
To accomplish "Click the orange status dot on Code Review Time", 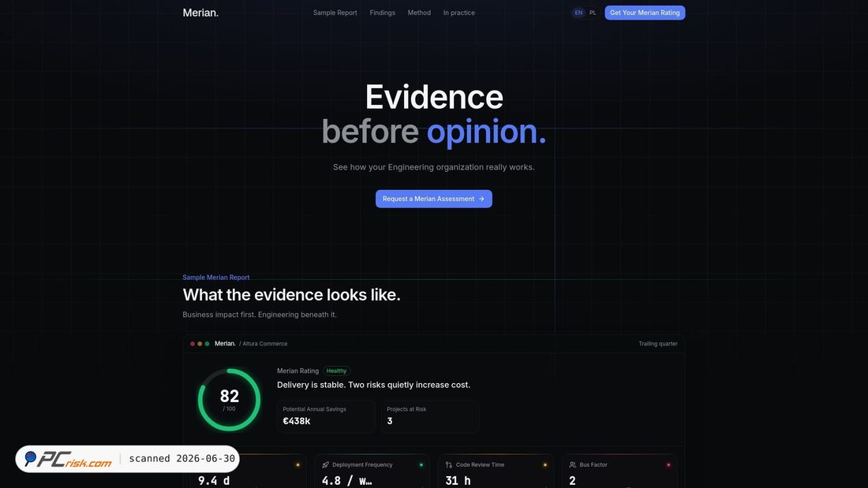I will click(545, 465).
